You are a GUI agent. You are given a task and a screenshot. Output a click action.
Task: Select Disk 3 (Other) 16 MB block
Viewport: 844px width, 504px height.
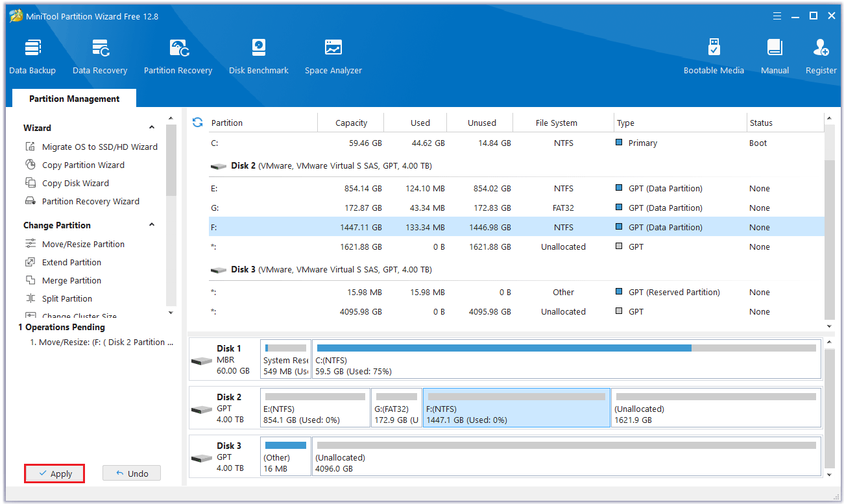click(x=285, y=457)
